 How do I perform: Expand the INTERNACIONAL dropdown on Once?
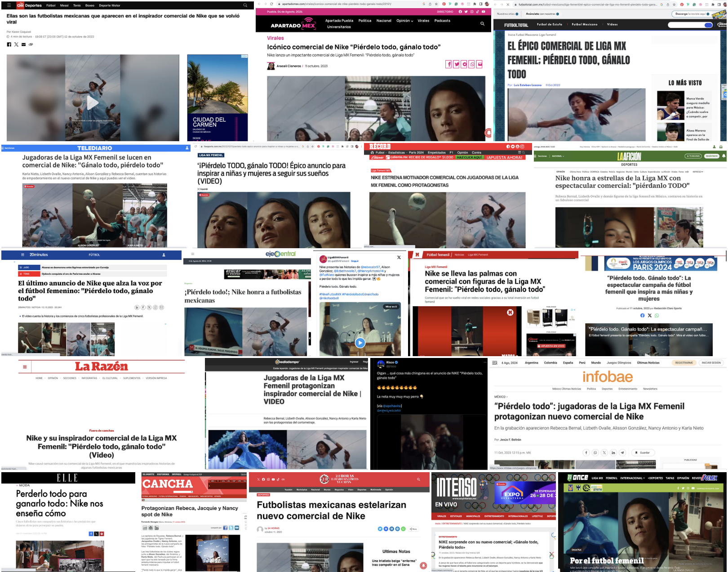pyautogui.click(x=632, y=478)
